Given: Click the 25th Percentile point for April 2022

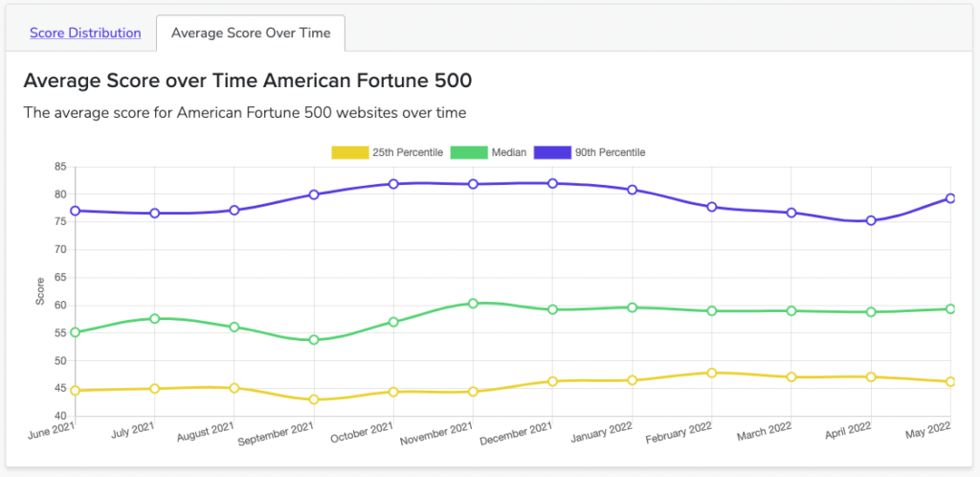Looking at the screenshot, I should [871, 377].
